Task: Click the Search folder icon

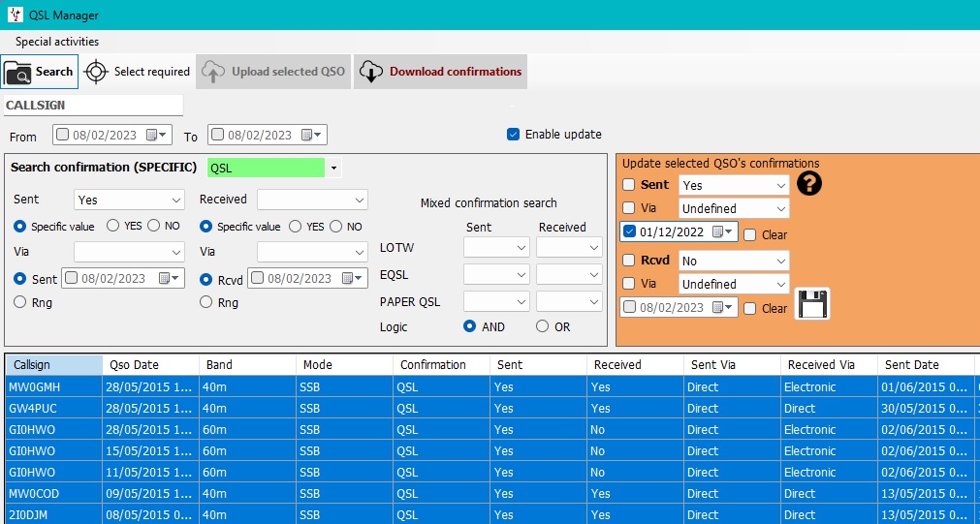Action: click(16, 73)
